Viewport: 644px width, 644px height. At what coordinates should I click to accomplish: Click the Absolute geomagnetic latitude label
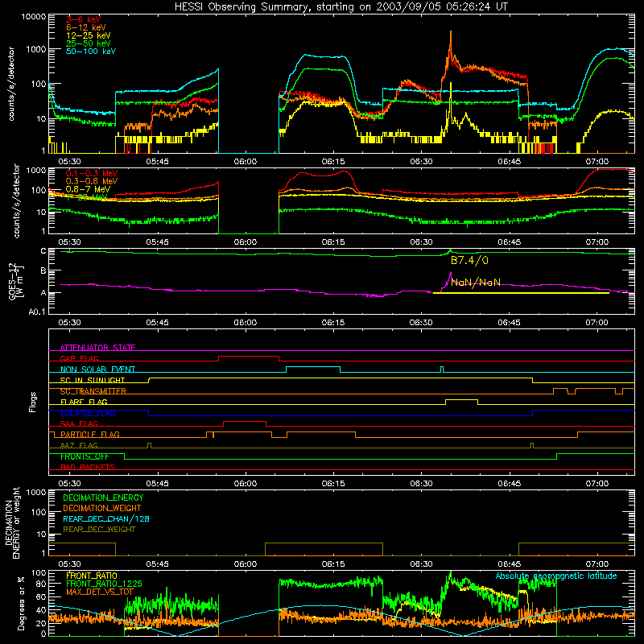556,576
